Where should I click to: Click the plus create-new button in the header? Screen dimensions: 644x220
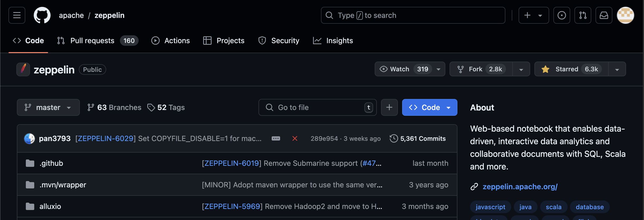[x=534, y=15]
